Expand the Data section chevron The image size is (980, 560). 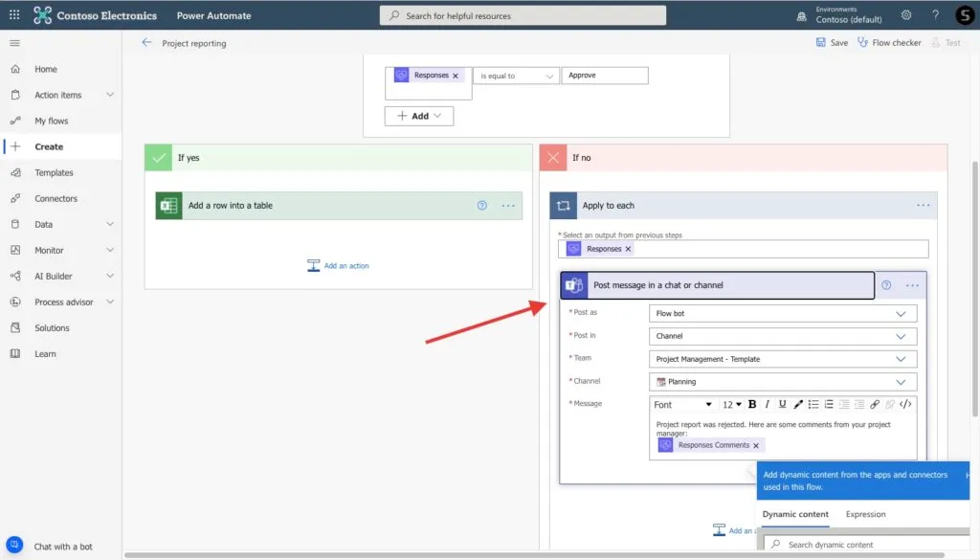coord(110,224)
